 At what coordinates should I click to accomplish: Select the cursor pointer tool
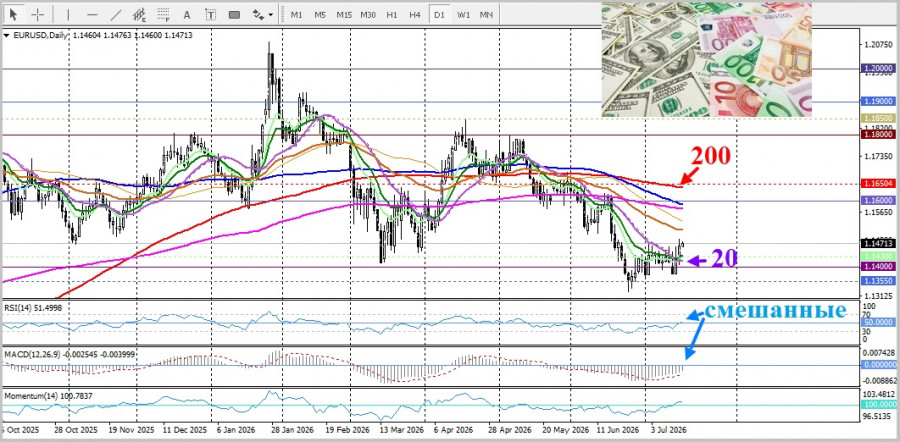point(14,14)
